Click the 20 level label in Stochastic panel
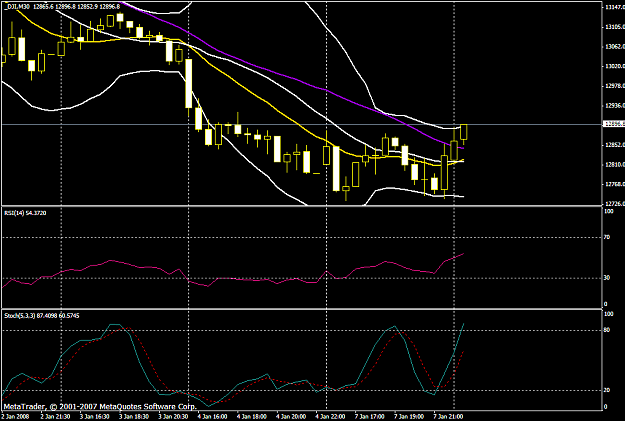This screenshot has height=421, width=625. click(607, 390)
